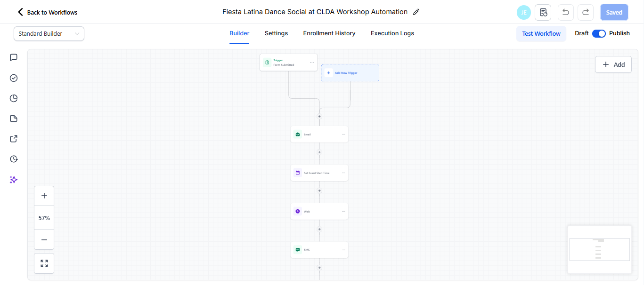Click the undo arrow icon
644x285 pixels.
tap(565, 12)
